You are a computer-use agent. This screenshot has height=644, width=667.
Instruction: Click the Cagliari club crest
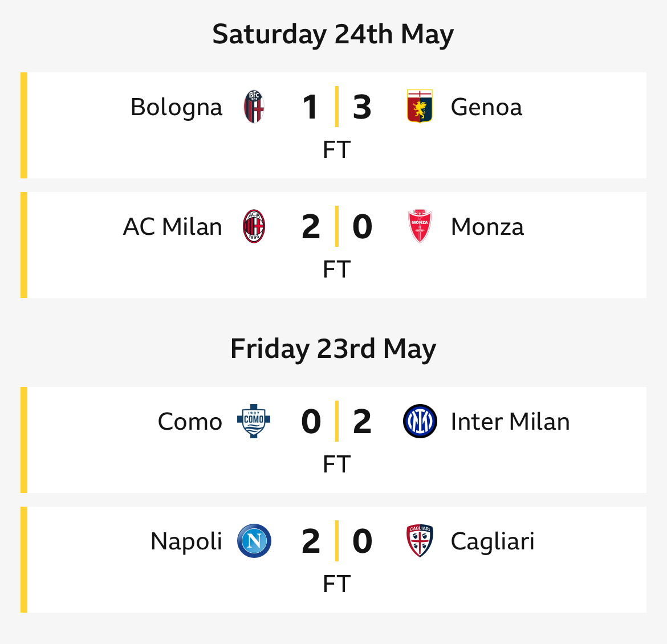pyautogui.click(x=420, y=541)
